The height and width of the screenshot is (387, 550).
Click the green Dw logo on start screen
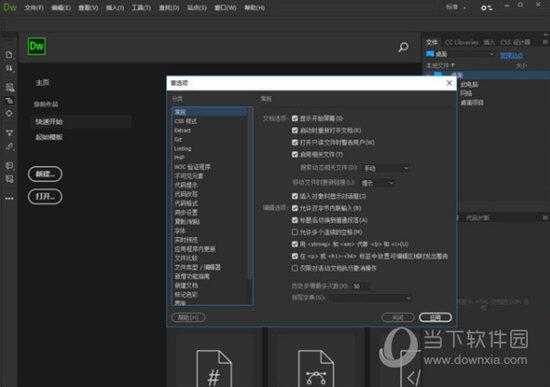point(36,46)
